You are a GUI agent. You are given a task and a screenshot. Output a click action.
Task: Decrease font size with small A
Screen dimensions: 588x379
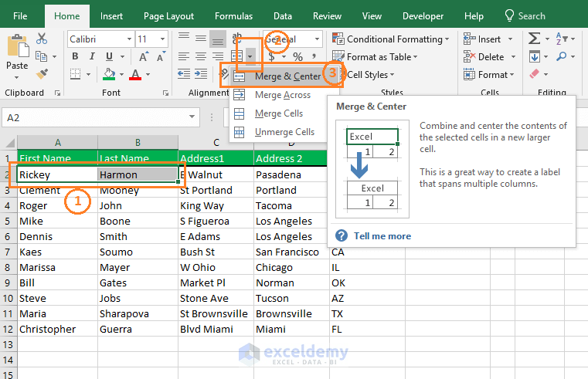pos(161,57)
